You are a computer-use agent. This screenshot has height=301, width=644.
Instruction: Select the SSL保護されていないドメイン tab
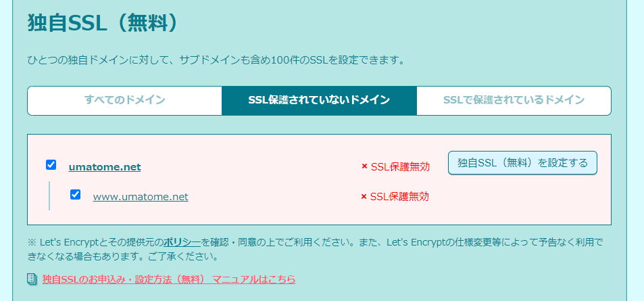[319, 100]
